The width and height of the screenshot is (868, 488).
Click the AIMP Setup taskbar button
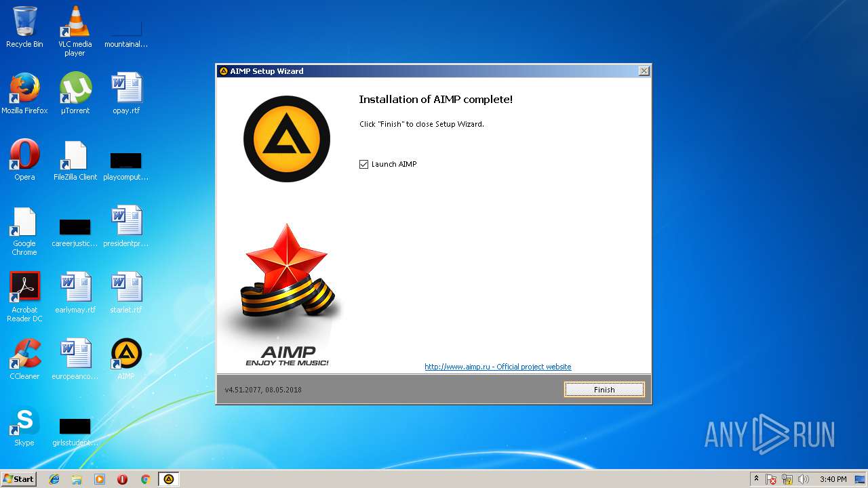tap(169, 479)
